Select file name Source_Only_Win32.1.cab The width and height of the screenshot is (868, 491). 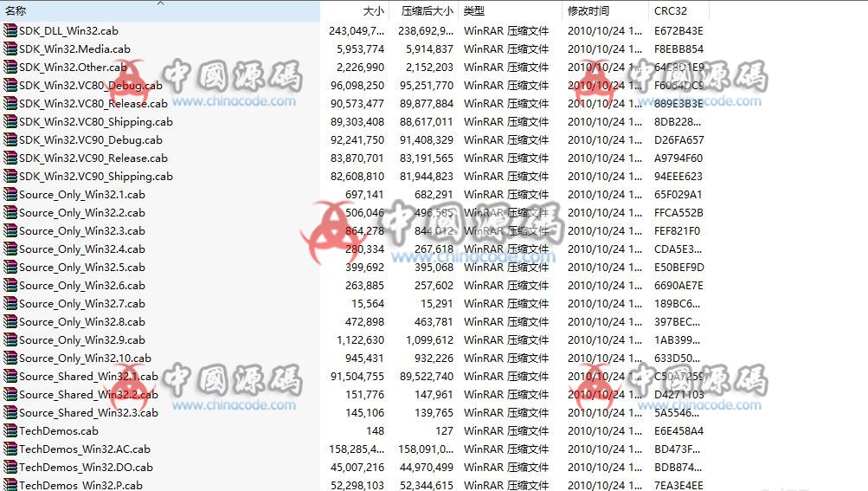[x=82, y=195]
